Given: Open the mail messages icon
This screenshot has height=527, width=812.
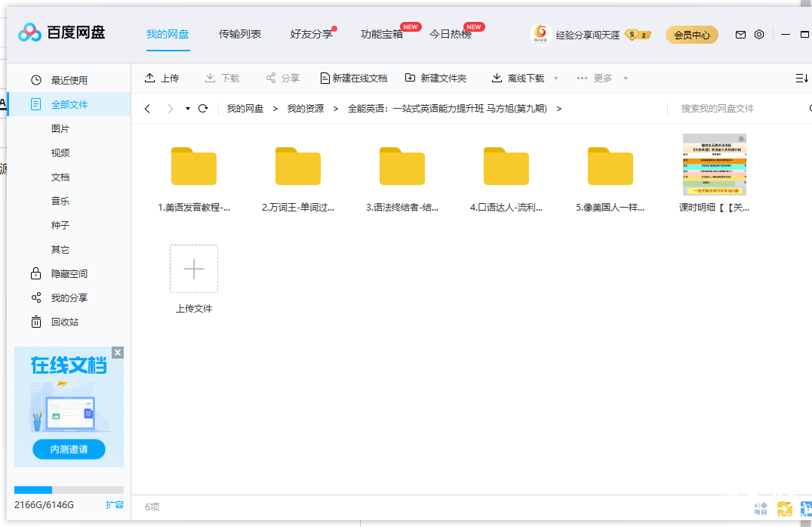Looking at the screenshot, I should [x=740, y=35].
